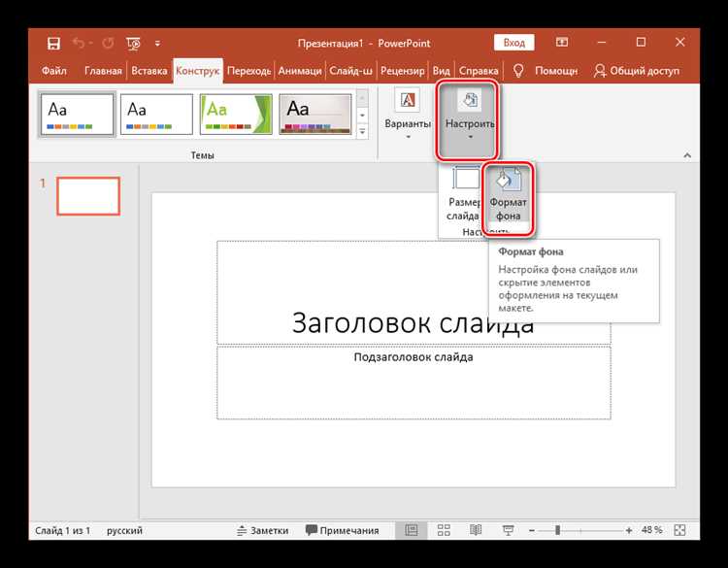The width and height of the screenshot is (728, 568).
Task: Click the Undo arrow icon
Action: pyautogui.click(x=79, y=43)
